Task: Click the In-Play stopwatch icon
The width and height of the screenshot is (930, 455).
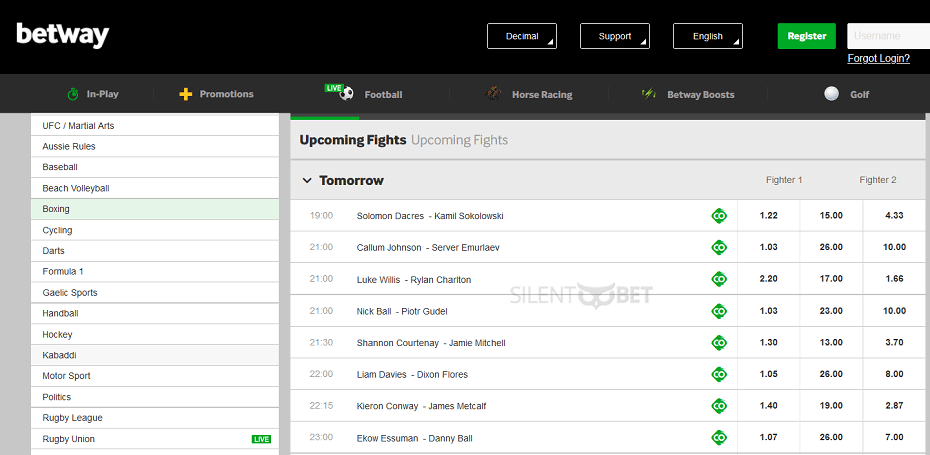Action: 73,94
